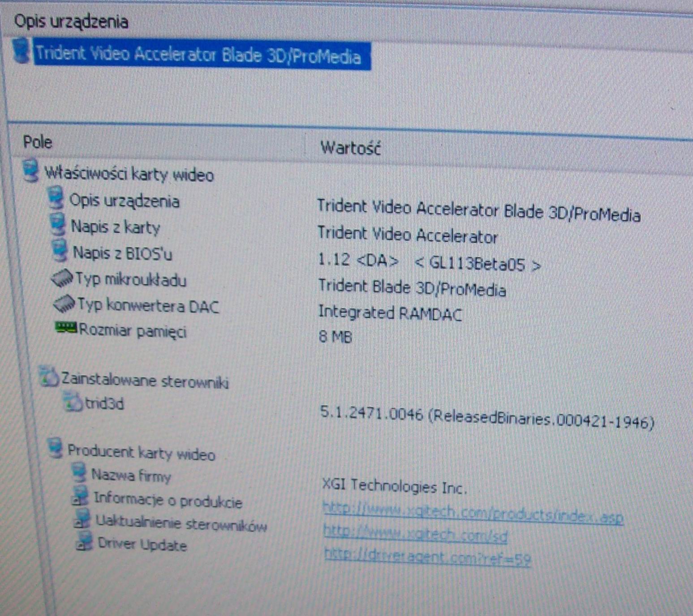The height and width of the screenshot is (616, 693).
Task: Select the Nazwa firmy field
Action: (x=131, y=475)
